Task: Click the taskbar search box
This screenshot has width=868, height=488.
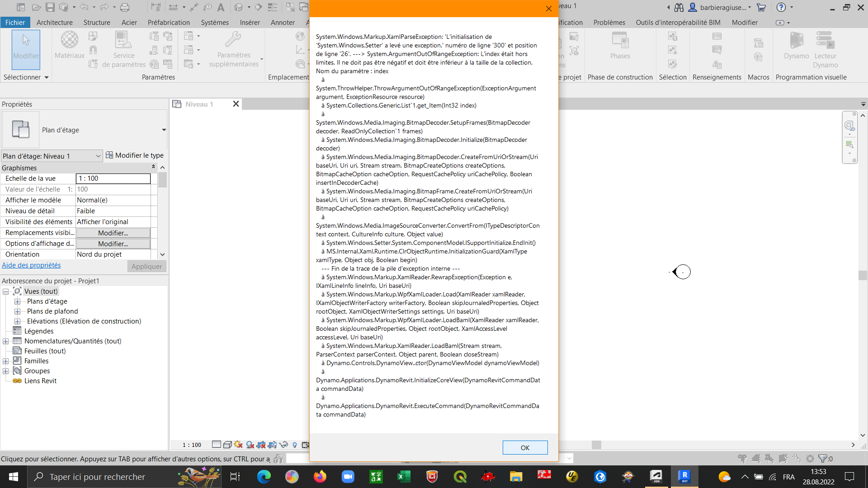Action: (124, 477)
